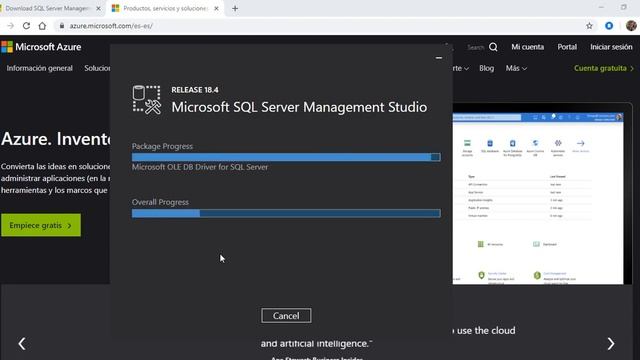Select the Productos, servicios y soluciones tab
Screen dimensions: 640x360
click(165, 8)
